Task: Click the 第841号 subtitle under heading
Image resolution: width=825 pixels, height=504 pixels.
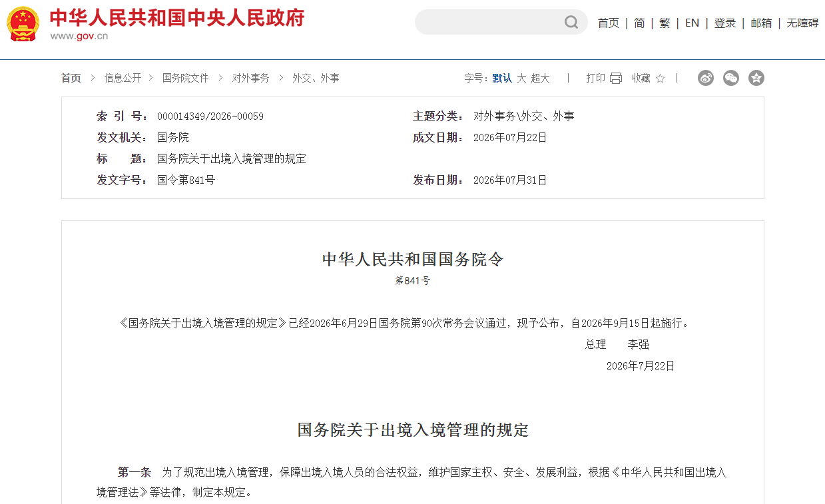Action: (413, 281)
